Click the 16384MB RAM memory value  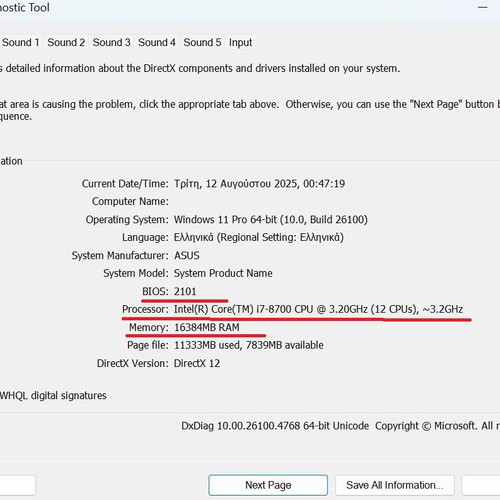207,327
